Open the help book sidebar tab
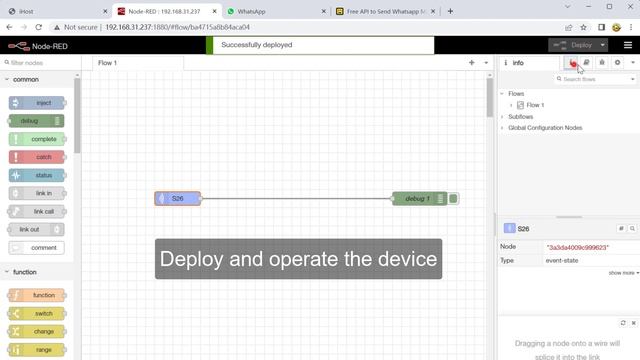This screenshot has width=640, height=360. pyautogui.click(x=586, y=62)
